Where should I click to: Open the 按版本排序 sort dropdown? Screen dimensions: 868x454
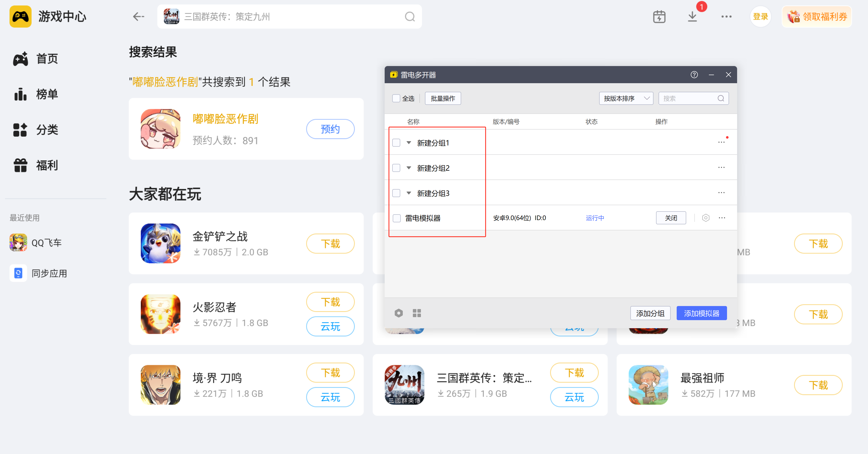tap(626, 98)
